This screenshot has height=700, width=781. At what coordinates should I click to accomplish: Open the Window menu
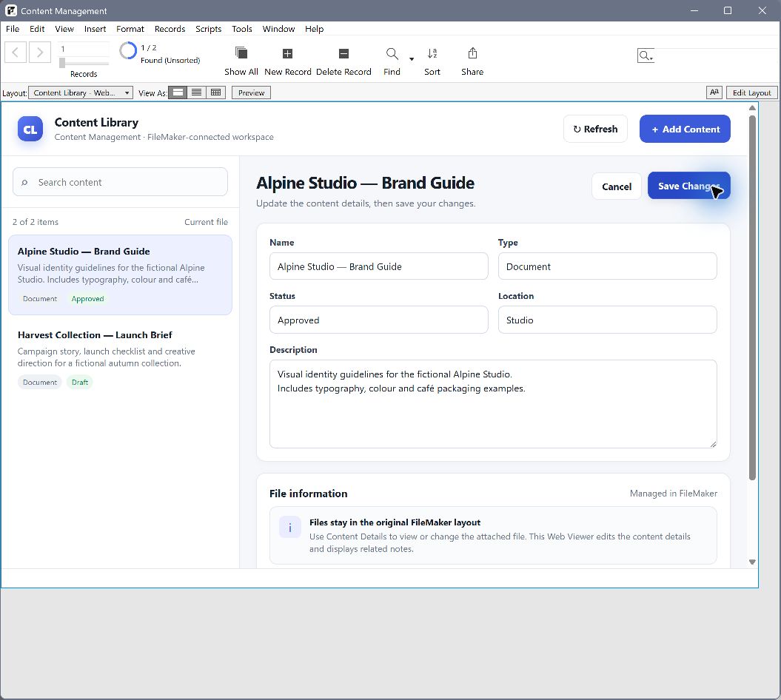(x=278, y=29)
